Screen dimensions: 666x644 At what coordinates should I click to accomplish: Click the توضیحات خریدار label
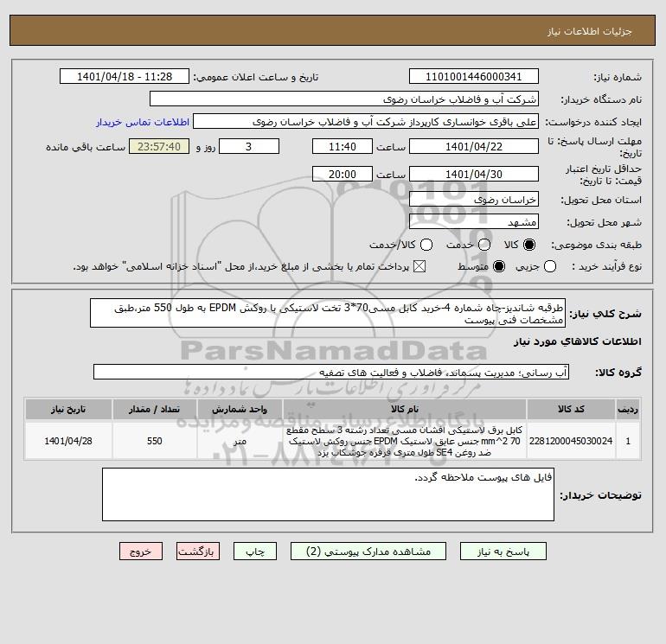click(600, 495)
